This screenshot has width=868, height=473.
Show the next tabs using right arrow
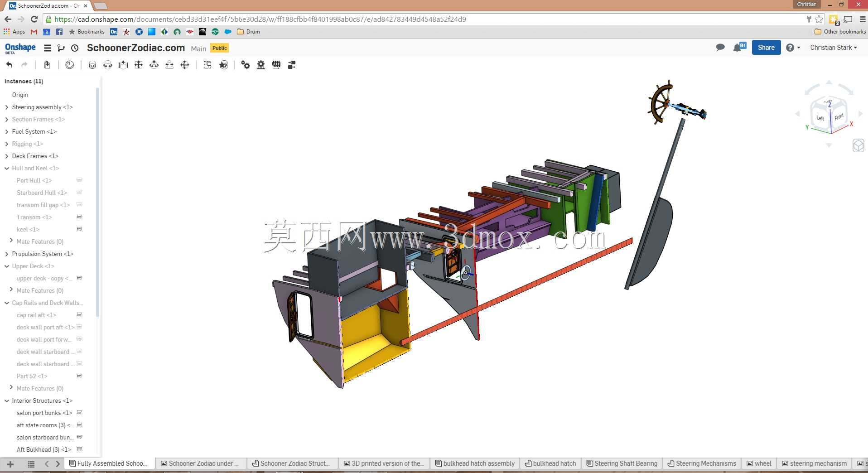(58, 464)
